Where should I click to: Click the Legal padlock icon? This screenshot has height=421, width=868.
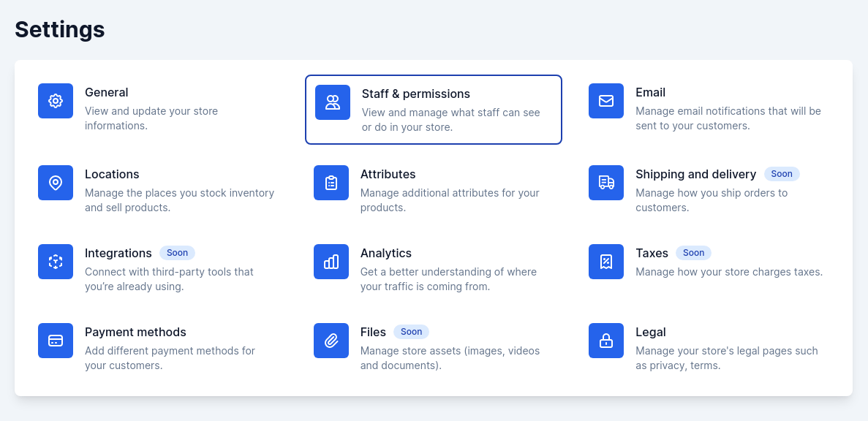(x=606, y=341)
